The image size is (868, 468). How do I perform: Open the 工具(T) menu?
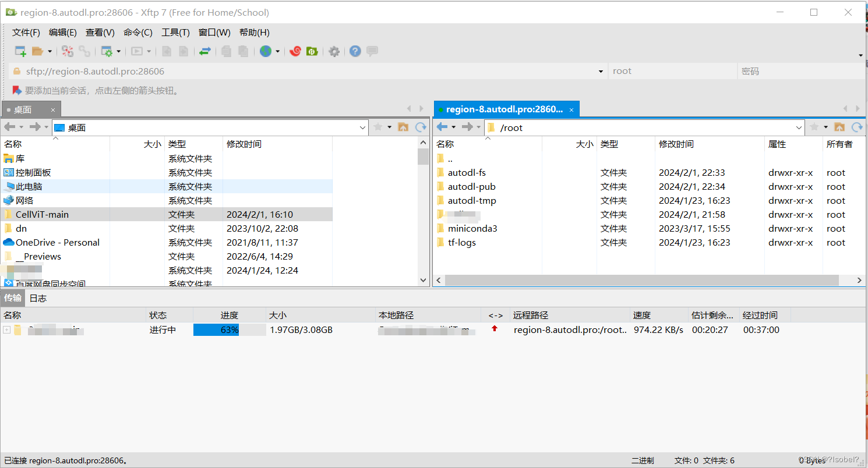[175, 32]
